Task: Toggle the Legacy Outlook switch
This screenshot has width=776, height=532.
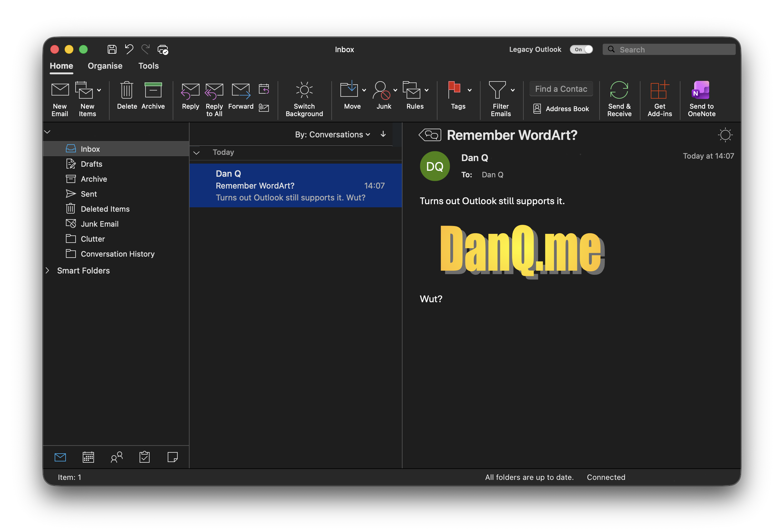Action: (x=581, y=49)
